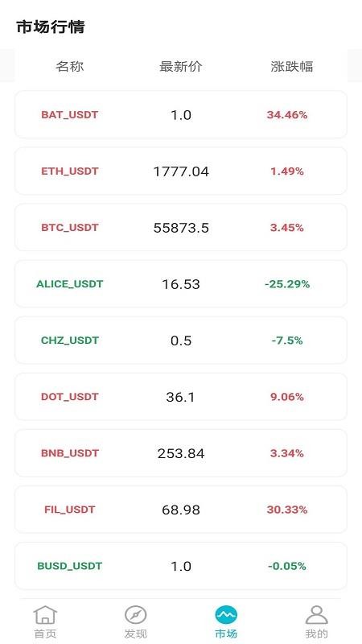Screen dimensions: 362x644
Task: Select the BTC_USDT market row
Action: pyautogui.click(x=181, y=227)
